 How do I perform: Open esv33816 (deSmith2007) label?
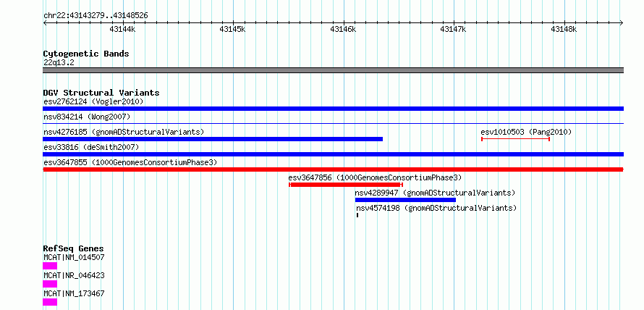pos(91,147)
